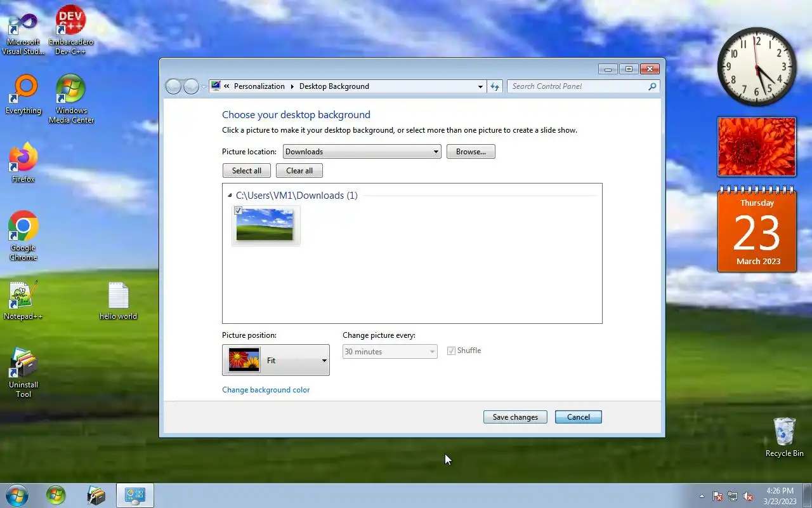The image size is (812, 508).
Task: Select the Firefox desktop icon
Action: click(x=23, y=163)
